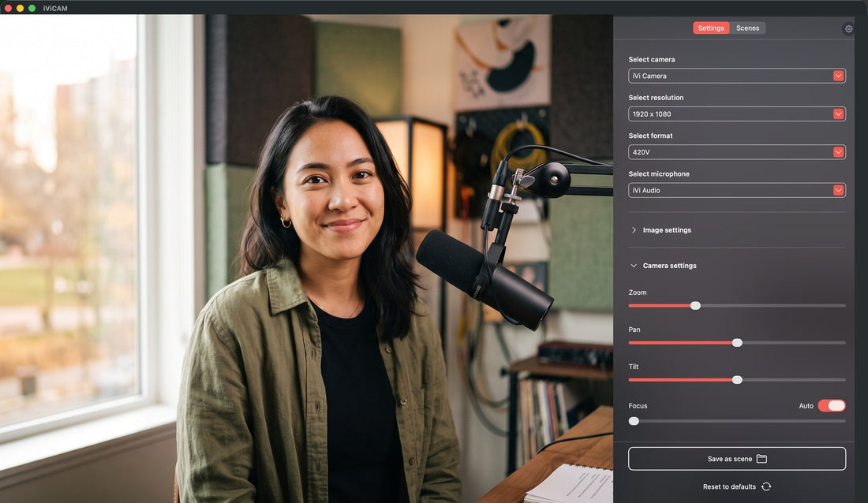This screenshot has width=868, height=503.
Task: Maximize the iViCAM window with green button
Action: pyautogui.click(x=32, y=9)
